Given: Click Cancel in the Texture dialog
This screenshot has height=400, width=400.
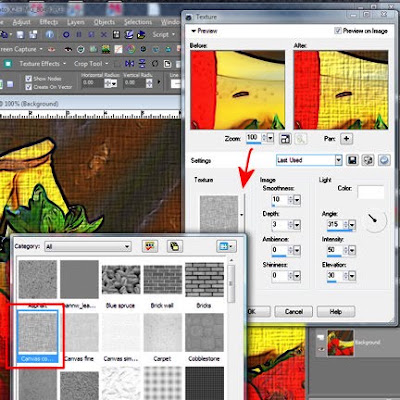Looking at the screenshot, I should [294, 312].
